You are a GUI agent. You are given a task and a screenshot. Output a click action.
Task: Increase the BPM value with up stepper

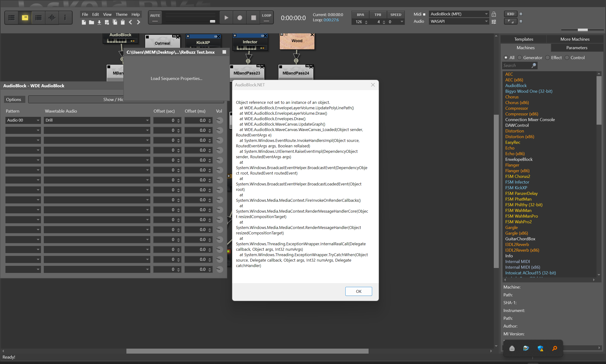click(366, 21)
